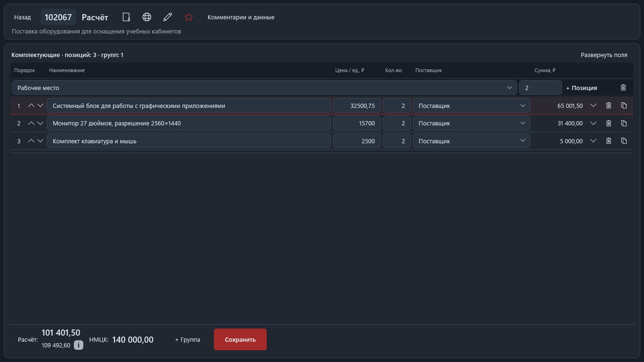Image resolution: width=644 pixels, height=362 pixels.
Task: Delete the Системный блок position
Action: [609, 106]
